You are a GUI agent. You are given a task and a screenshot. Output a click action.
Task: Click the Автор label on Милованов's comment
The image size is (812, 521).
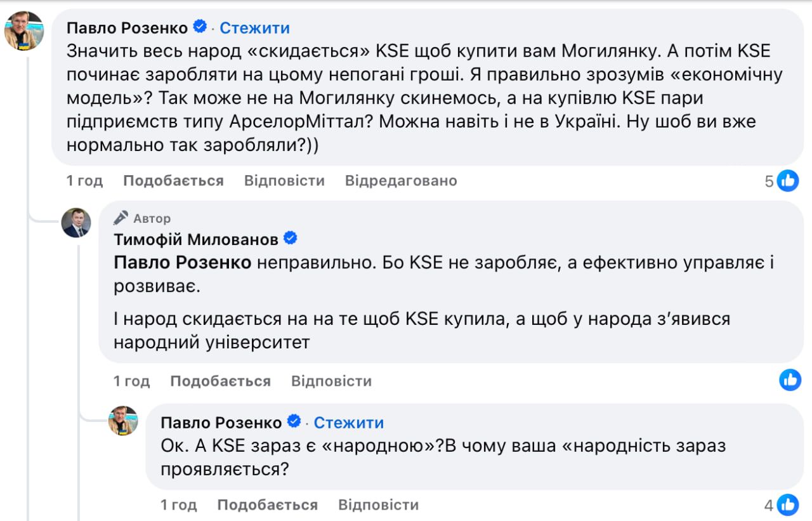(152, 218)
